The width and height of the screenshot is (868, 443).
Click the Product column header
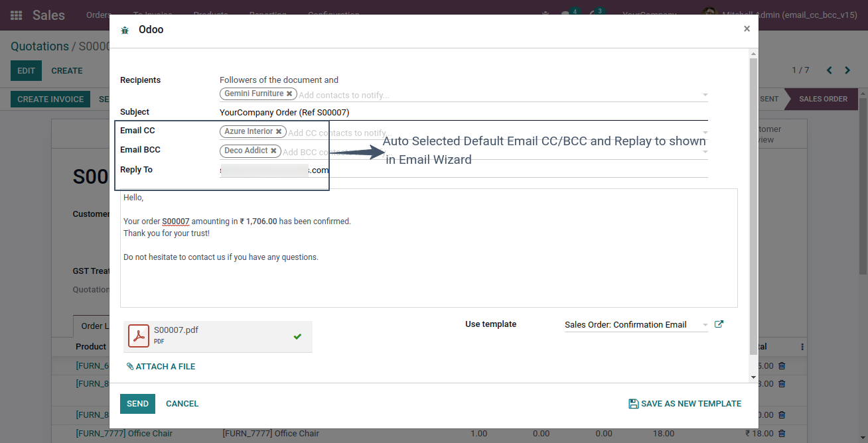[x=91, y=347]
